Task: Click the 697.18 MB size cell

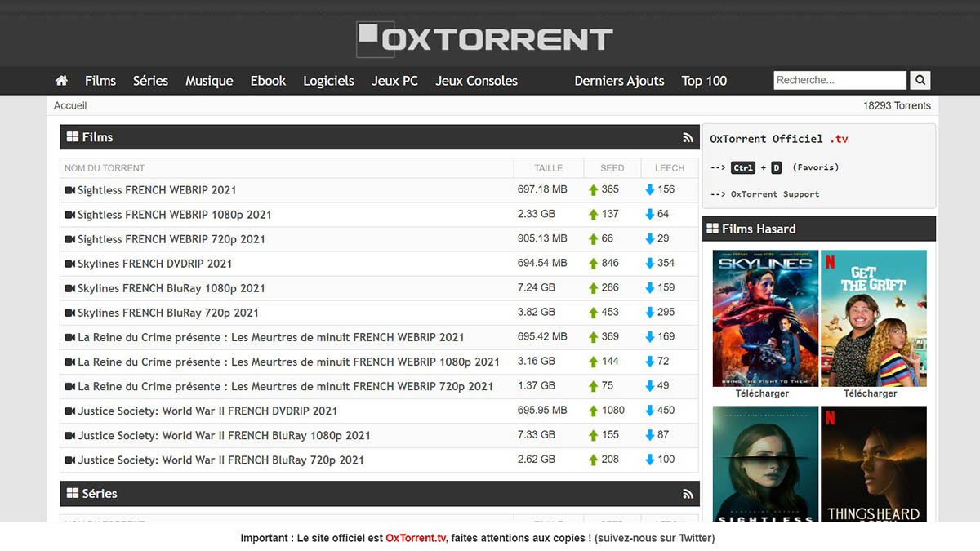Action: (542, 189)
